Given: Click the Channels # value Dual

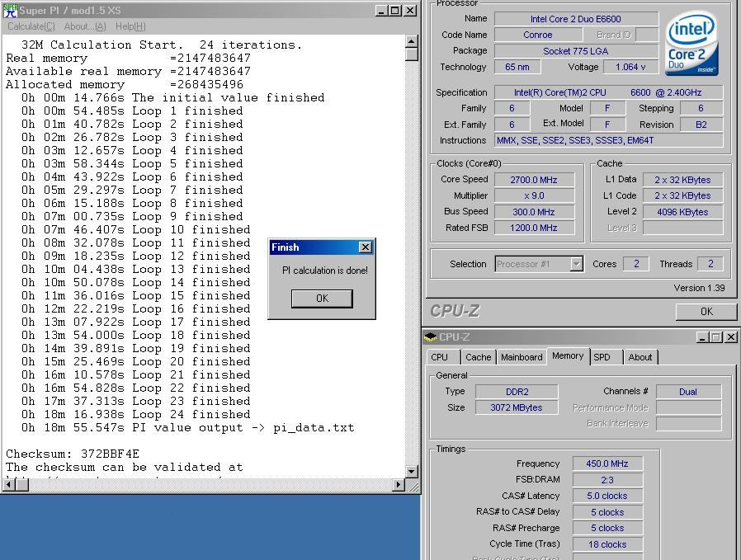Looking at the screenshot, I should tap(688, 392).
